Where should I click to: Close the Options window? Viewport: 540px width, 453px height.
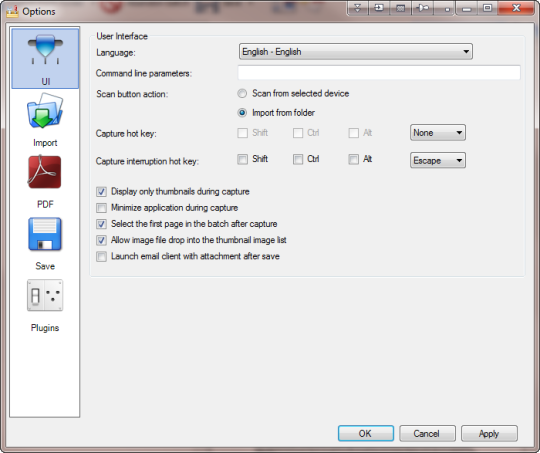tap(516, 8)
